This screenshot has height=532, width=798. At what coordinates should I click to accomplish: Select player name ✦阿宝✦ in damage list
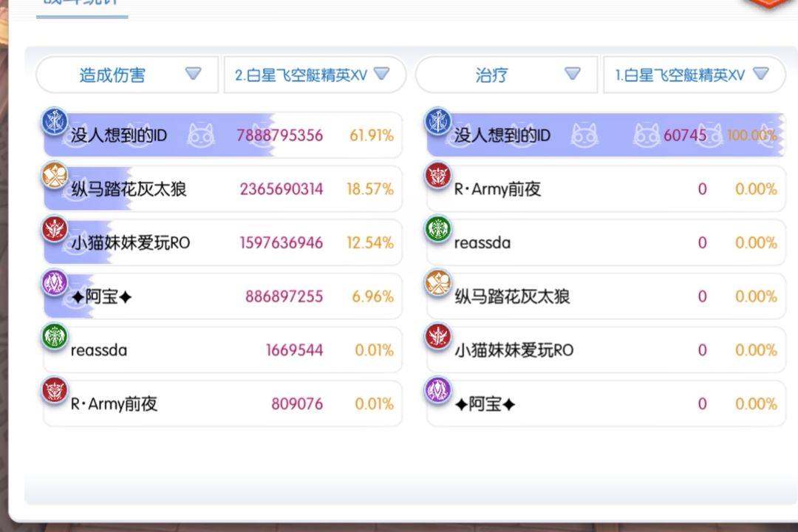pos(102,297)
